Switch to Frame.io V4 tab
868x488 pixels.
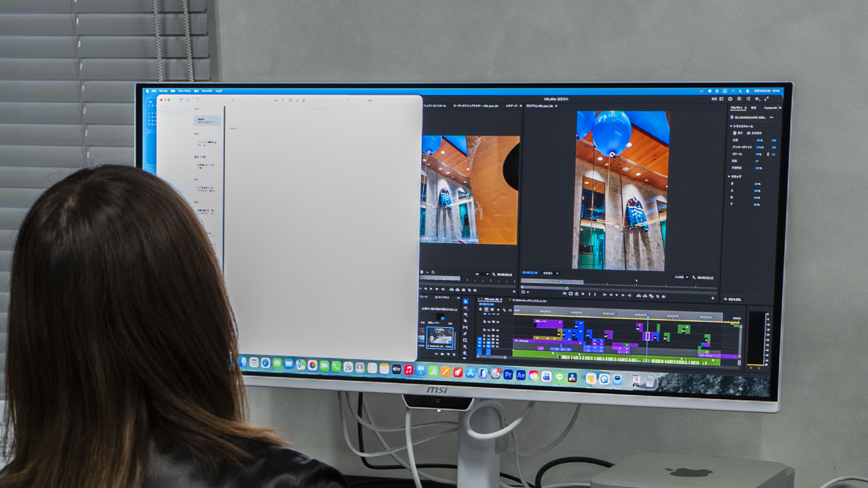click(x=770, y=108)
